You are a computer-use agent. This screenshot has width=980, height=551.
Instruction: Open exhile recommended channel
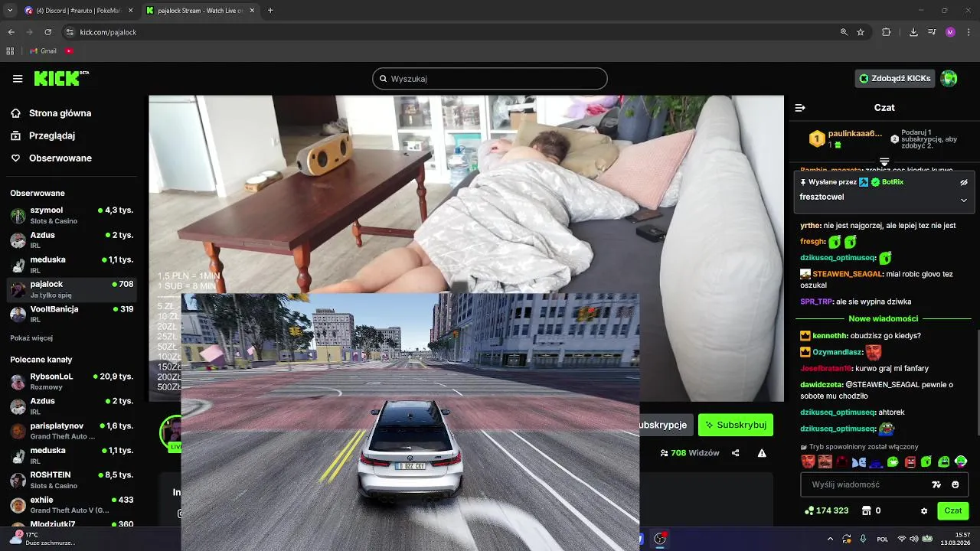(71, 504)
